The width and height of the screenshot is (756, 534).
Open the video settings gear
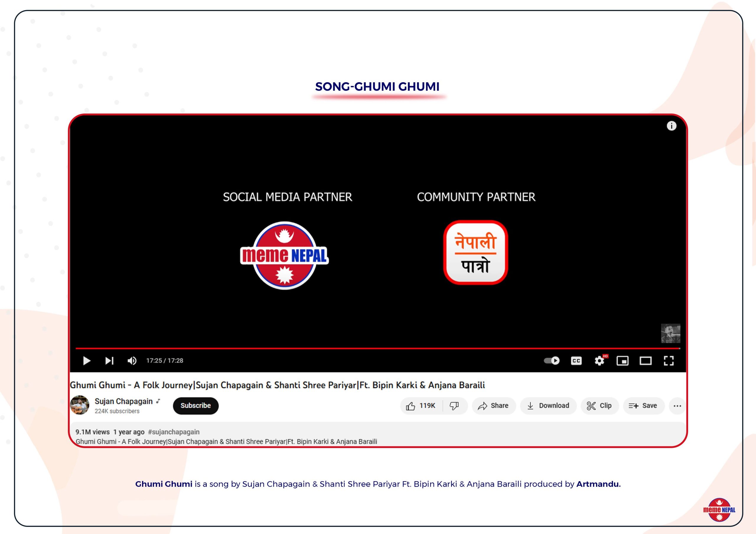pyautogui.click(x=599, y=361)
